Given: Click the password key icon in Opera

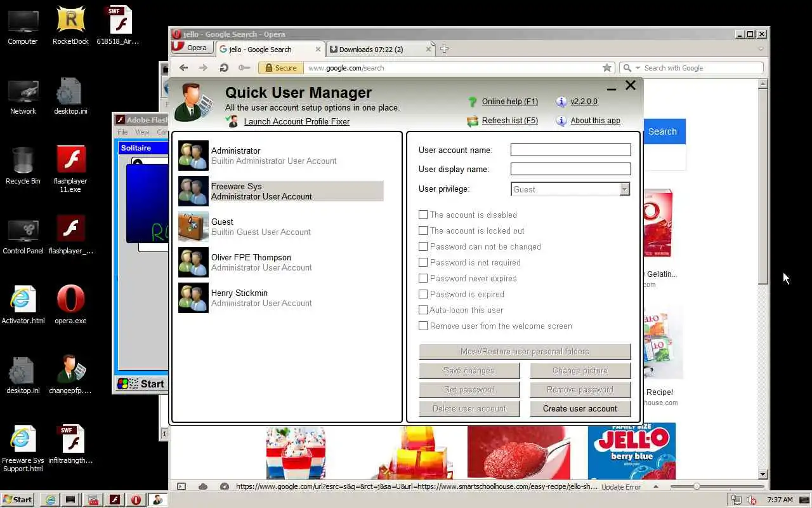Looking at the screenshot, I should point(244,68).
